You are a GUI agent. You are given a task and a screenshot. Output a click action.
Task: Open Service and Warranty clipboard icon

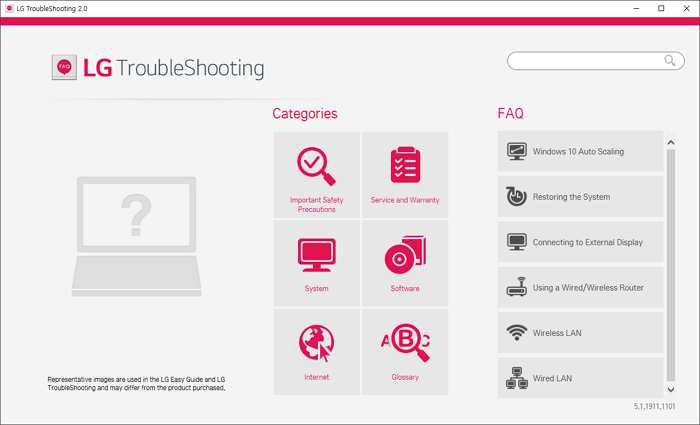point(405,165)
